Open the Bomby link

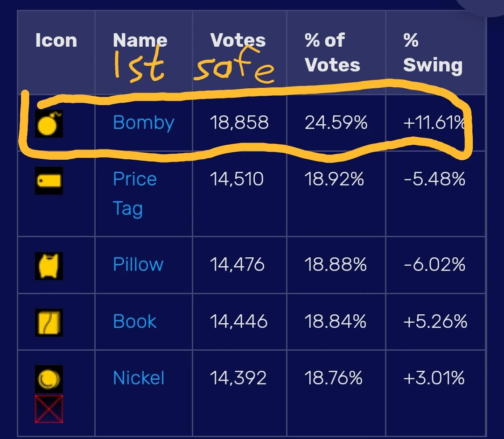143,122
